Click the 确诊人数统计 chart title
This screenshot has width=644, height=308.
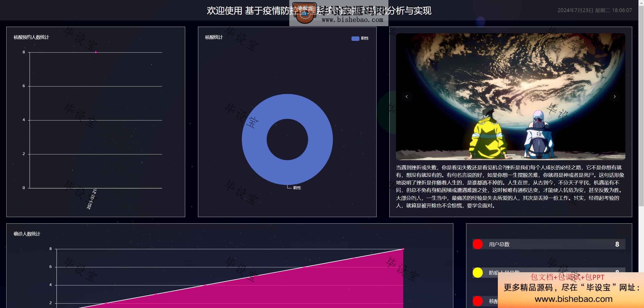27,234
